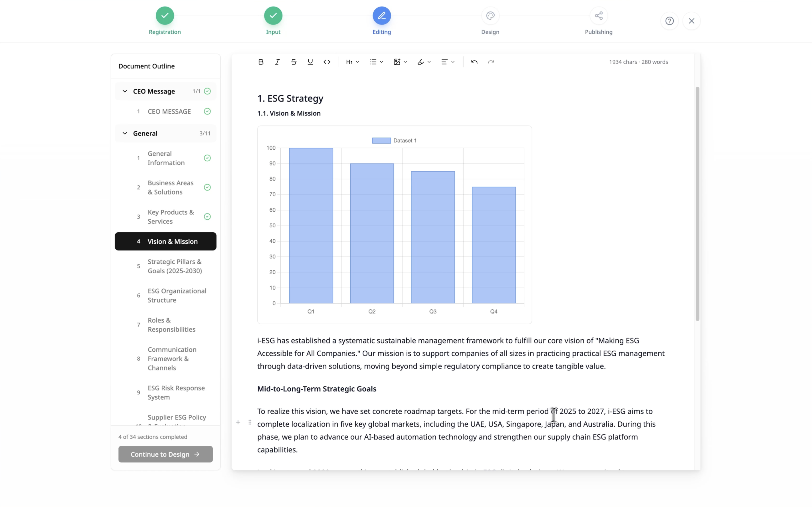The width and height of the screenshot is (812, 507).
Task: Open ESG Organizational Structure section
Action: (165, 295)
